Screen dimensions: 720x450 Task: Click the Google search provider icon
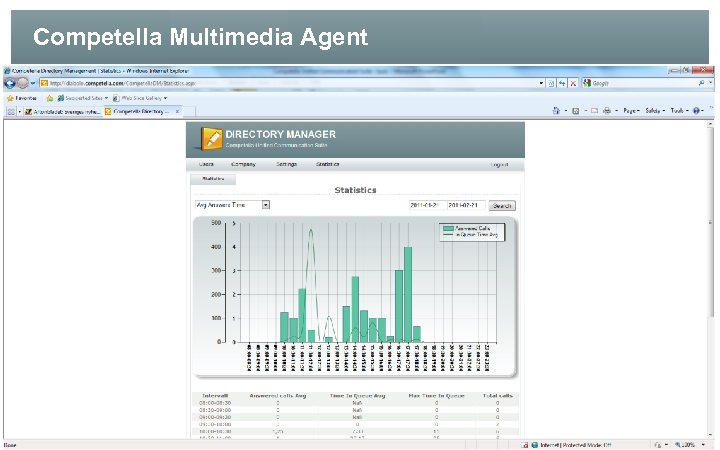coord(587,83)
